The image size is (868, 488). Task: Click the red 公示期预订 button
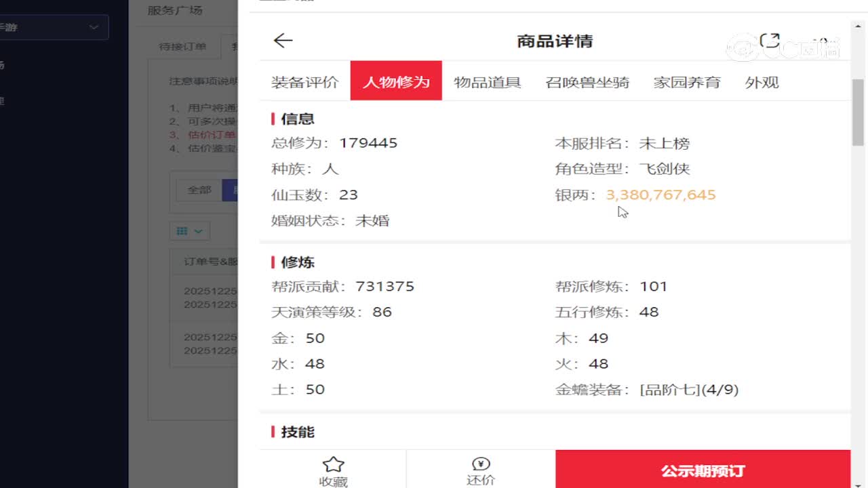tap(703, 469)
